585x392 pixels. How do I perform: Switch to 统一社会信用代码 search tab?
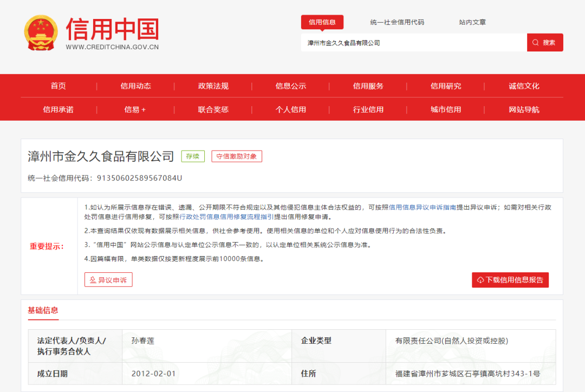(x=397, y=22)
